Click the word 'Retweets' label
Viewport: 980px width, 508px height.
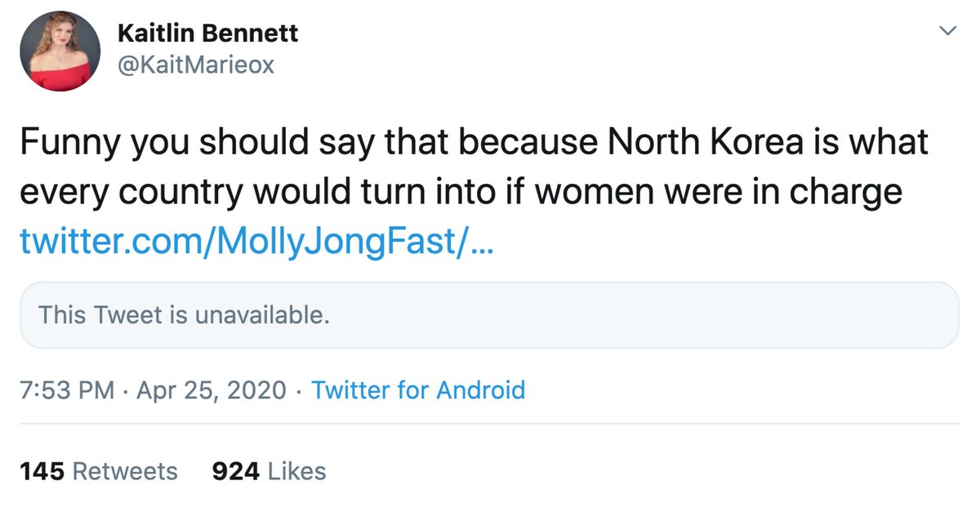(x=125, y=471)
